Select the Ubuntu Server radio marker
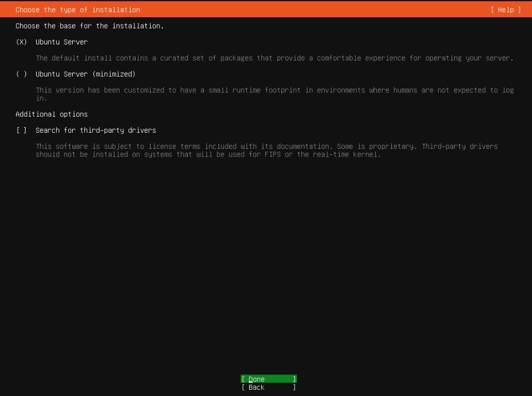 22,42
